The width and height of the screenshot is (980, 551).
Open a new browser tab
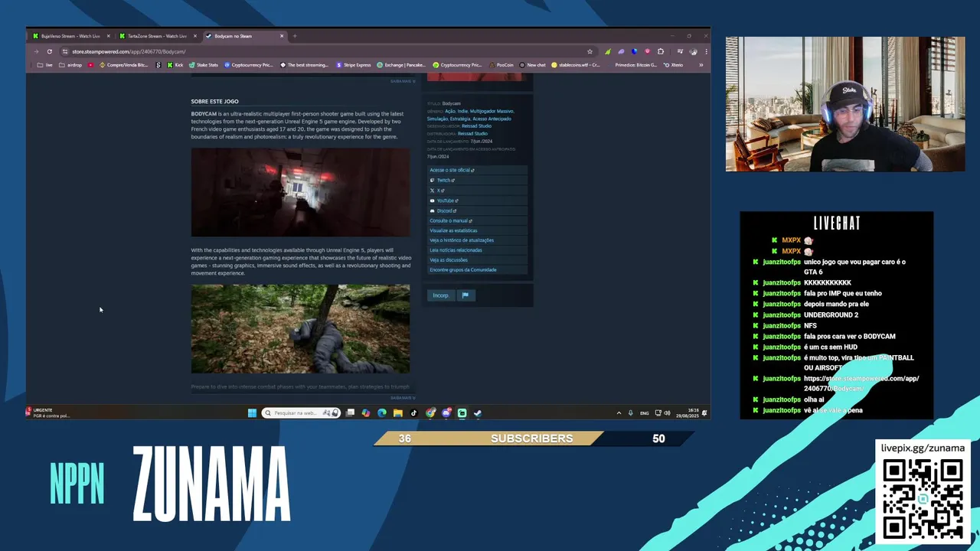coord(295,36)
